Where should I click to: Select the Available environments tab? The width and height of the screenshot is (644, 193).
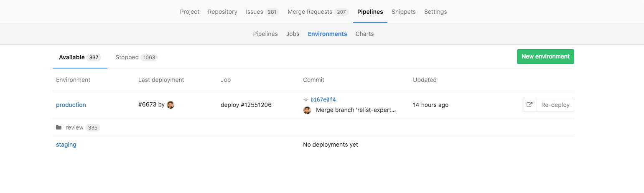[x=79, y=57]
